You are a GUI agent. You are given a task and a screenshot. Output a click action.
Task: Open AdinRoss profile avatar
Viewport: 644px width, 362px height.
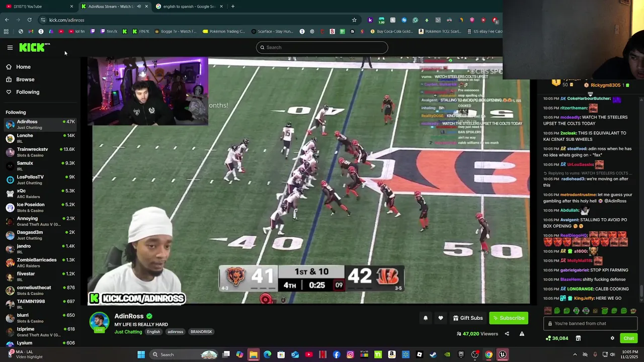pos(99,322)
